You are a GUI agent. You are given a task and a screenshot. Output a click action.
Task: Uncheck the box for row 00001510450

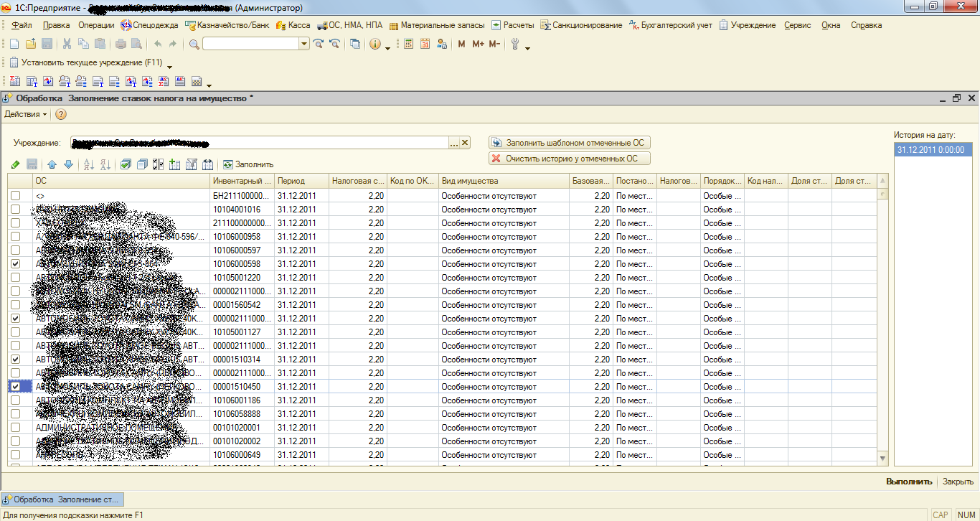click(x=15, y=387)
